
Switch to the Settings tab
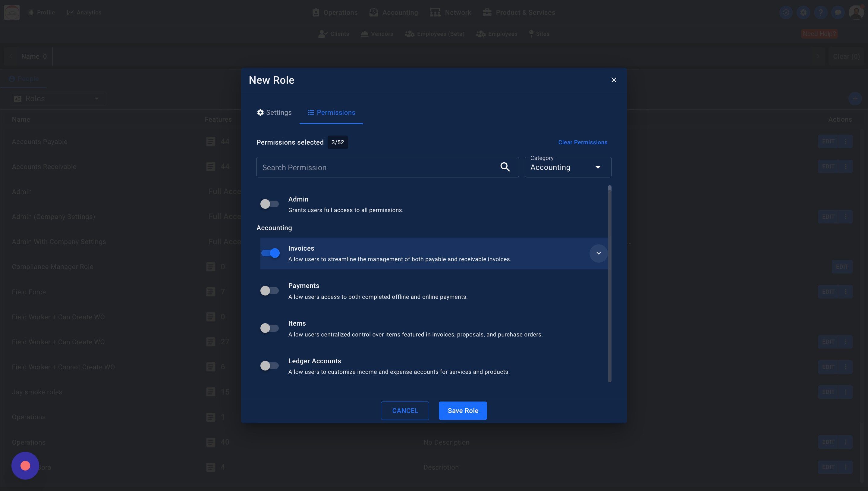[x=274, y=113]
